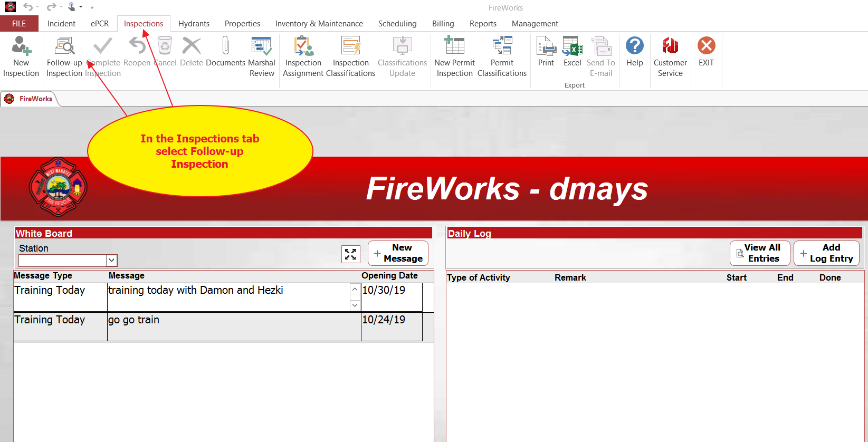The height and width of the screenshot is (442, 868).
Task: Open the touch mode dropdown arrow
Action: point(81,7)
